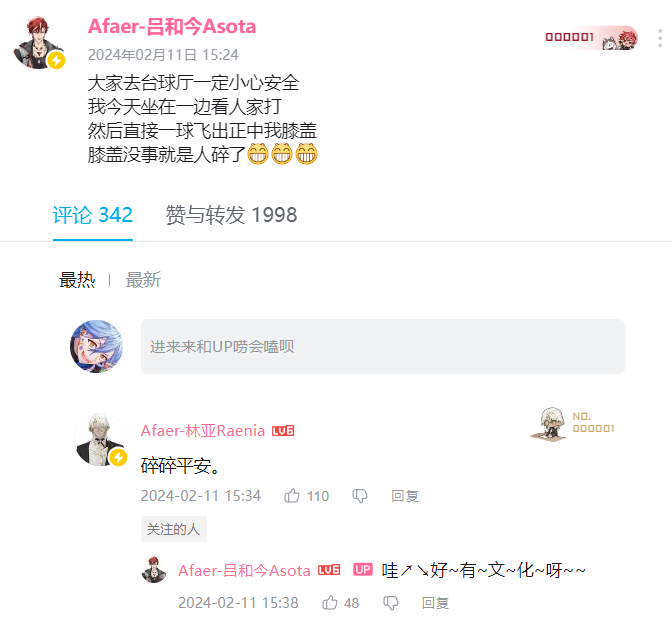Switch to 赞与转发 1998 tab
Image resolution: width=672 pixels, height=618 pixels.
coord(231,215)
